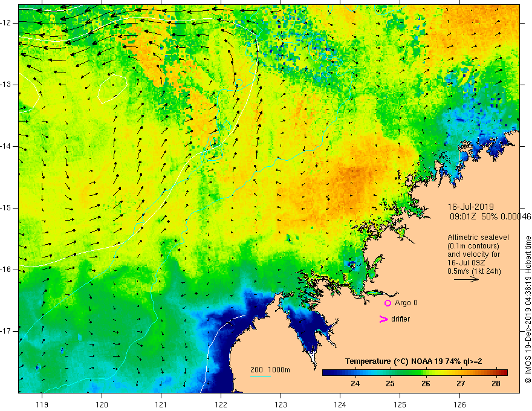Click the longitude axis label 126
Viewport: 532px width, 411px height.
pyautogui.click(x=459, y=404)
